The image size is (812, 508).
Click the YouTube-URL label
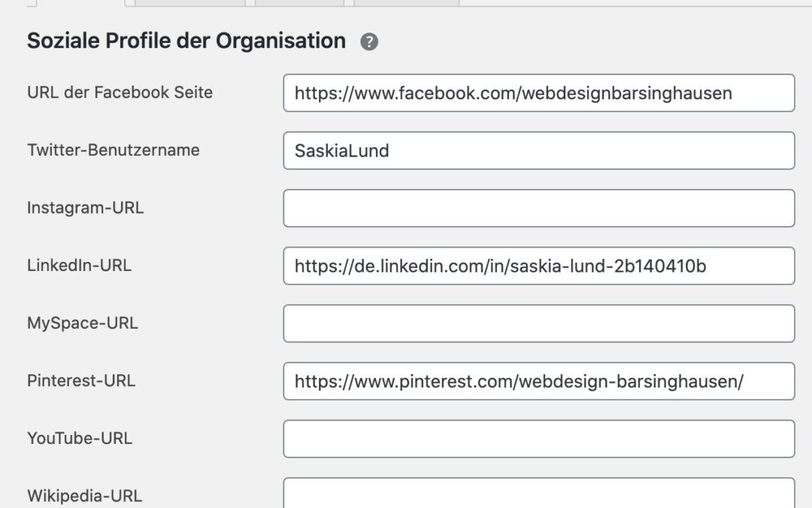click(80, 438)
